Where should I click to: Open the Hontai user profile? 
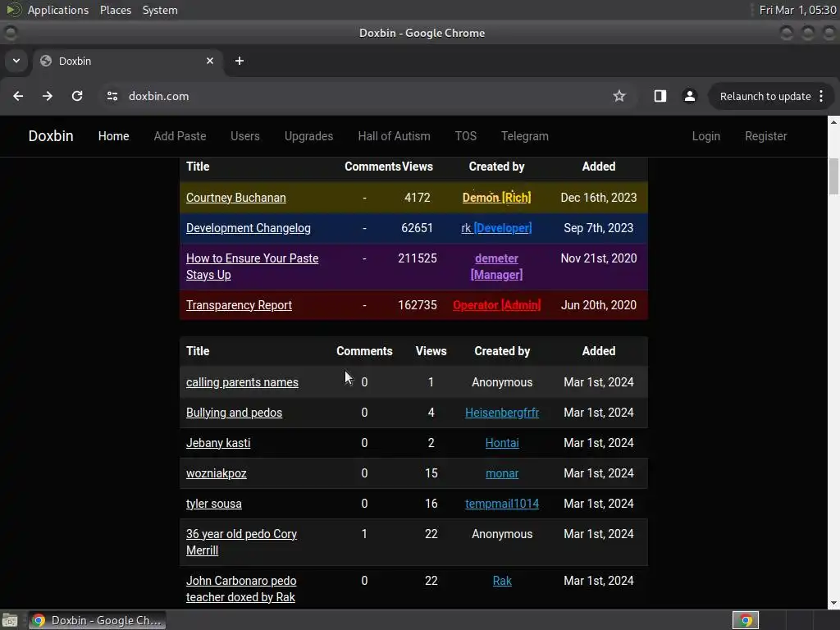tap(502, 443)
